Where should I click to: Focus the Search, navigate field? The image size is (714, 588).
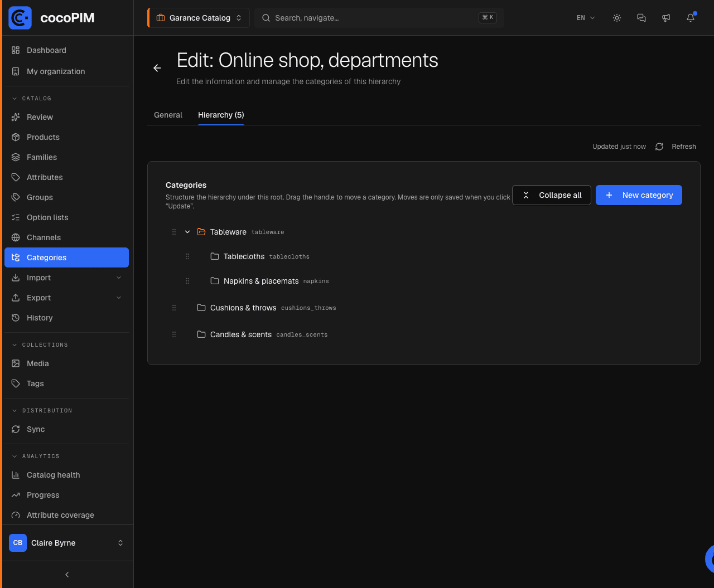[x=379, y=18]
